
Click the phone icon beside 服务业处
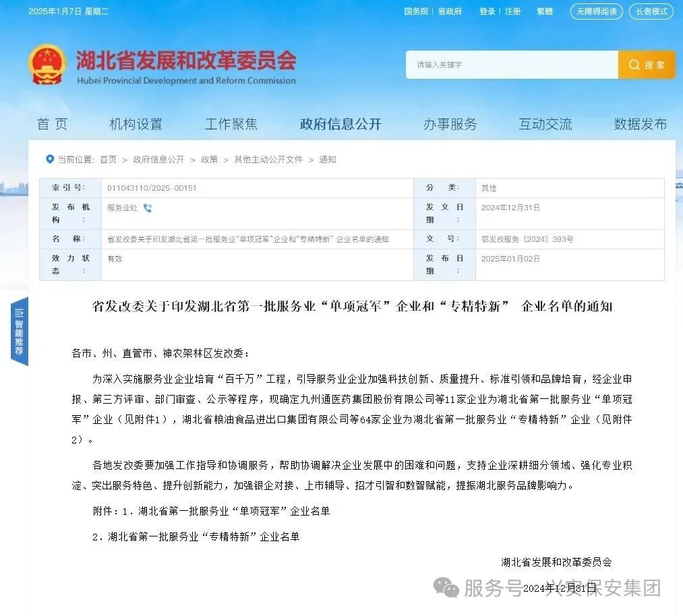148,208
